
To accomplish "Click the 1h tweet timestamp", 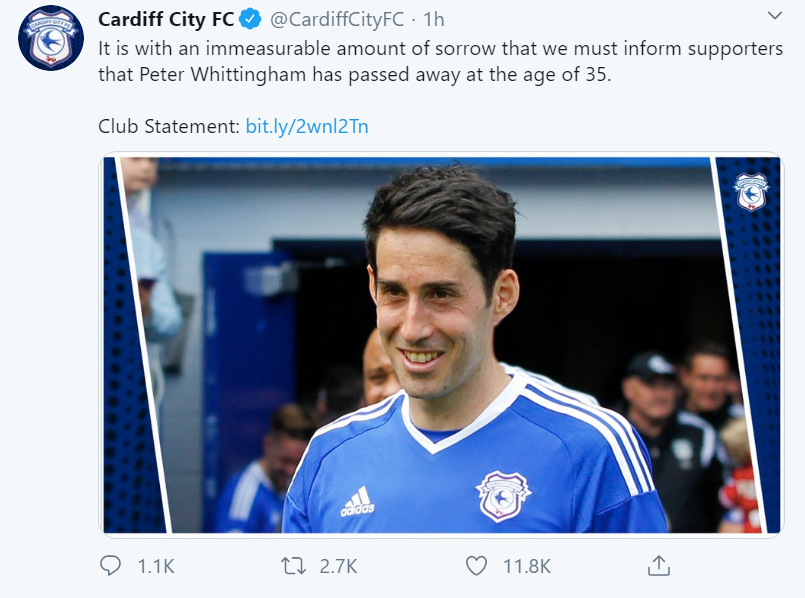I will (x=434, y=19).
